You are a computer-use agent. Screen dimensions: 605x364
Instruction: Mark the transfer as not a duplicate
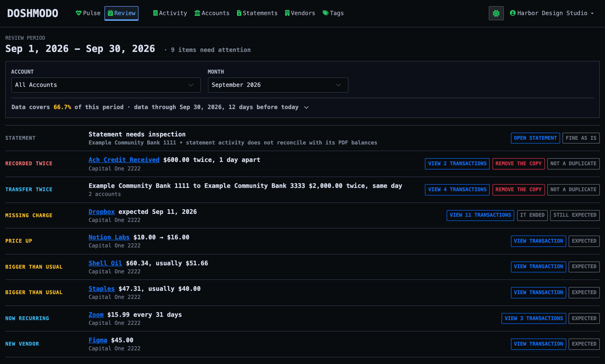573,190
